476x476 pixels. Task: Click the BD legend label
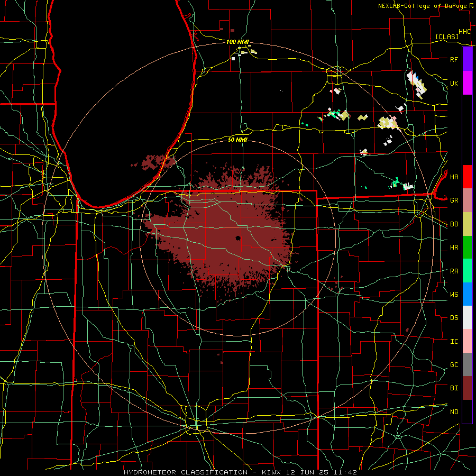coord(454,224)
